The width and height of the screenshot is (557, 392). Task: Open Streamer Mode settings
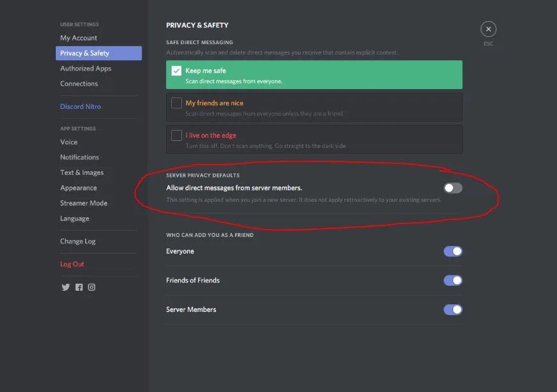point(83,203)
